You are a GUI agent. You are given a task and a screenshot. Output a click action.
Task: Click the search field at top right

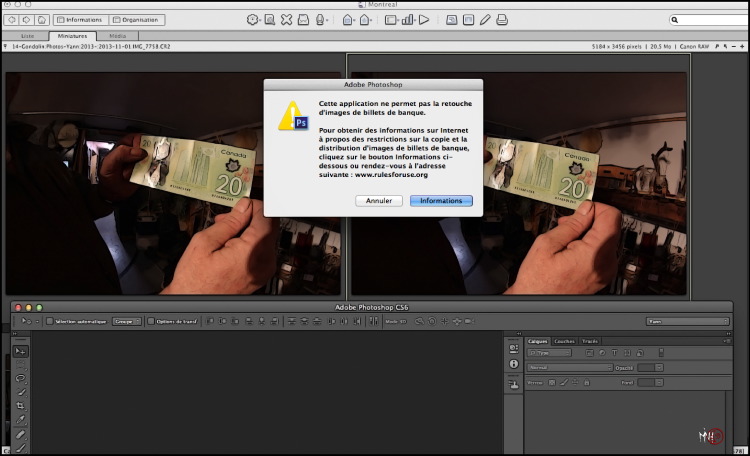(709, 20)
